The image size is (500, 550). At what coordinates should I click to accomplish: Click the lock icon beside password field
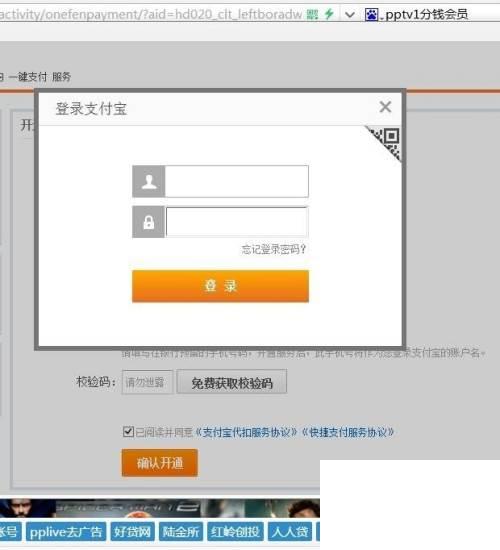(x=149, y=222)
